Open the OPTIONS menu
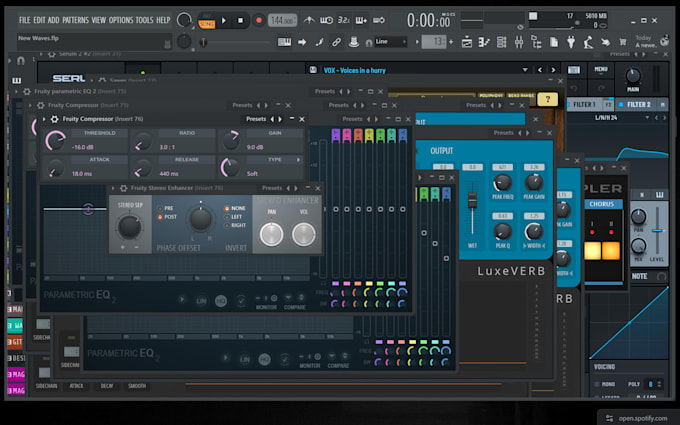This screenshot has width=680, height=425. (x=121, y=20)
